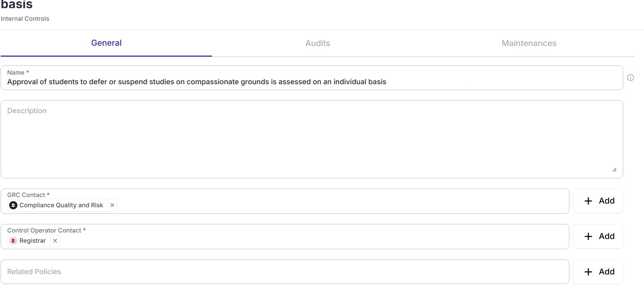Click the info icon beside Name field
The width and height of the screenshot is (644, 299).
click(630, 78)
